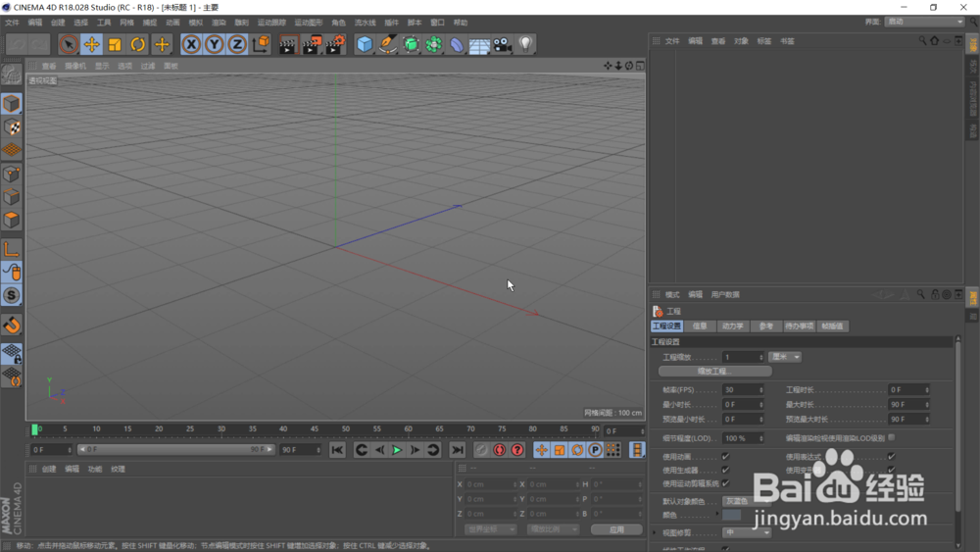The image size is (980, 552).
Task: Add a cube primitive object
Action: [365, 44]
